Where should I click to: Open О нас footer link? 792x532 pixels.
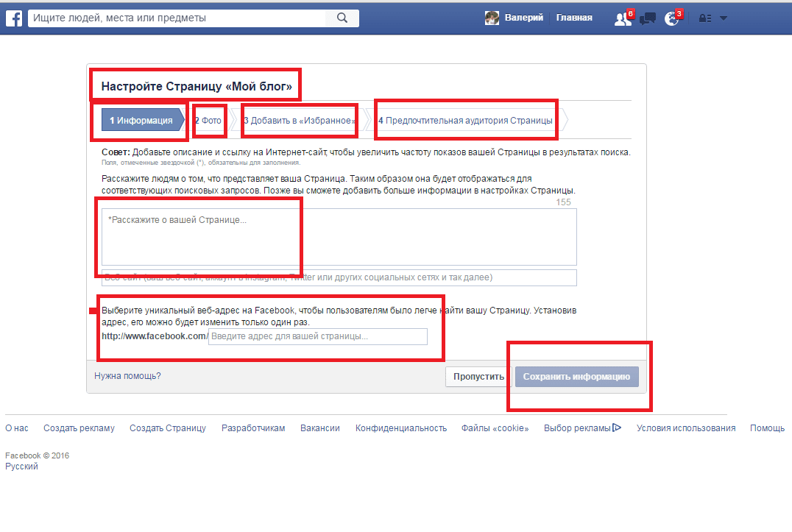point(17,428)
